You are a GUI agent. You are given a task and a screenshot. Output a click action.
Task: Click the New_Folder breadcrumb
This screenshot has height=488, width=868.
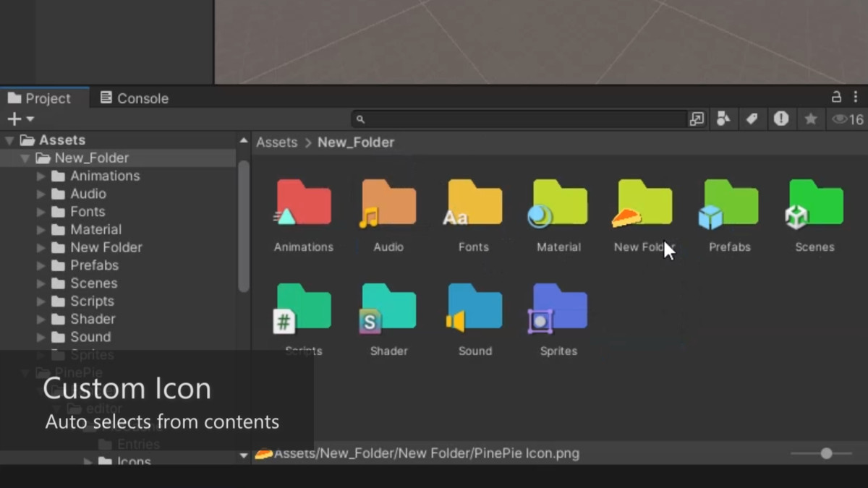click(356, 142)
